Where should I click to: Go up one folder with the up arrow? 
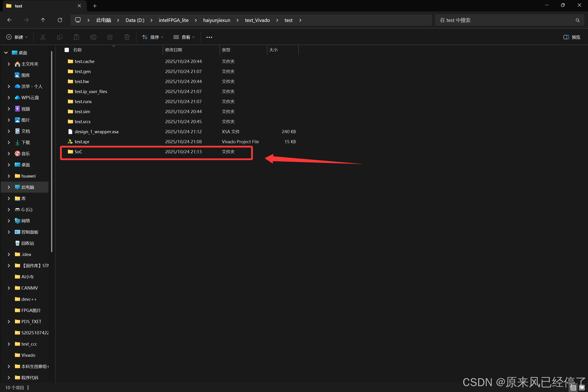[43, 20]
